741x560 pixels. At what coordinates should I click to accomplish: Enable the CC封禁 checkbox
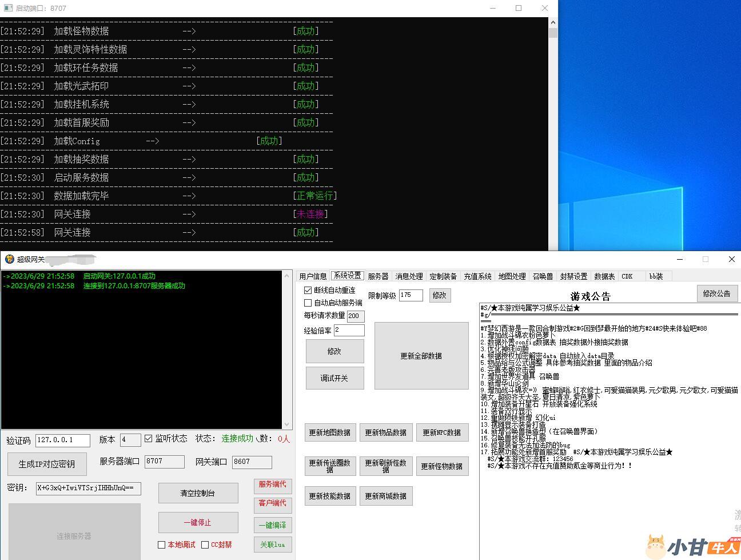coord(205,545)
